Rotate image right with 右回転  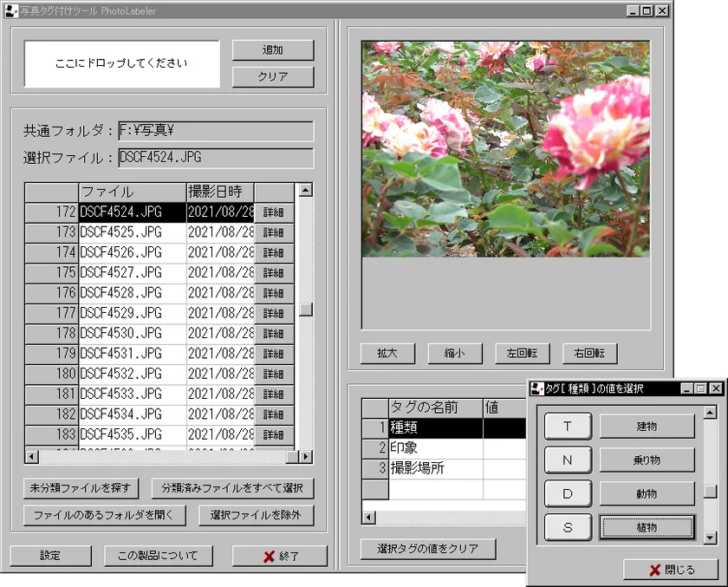(x=589, y=354)
